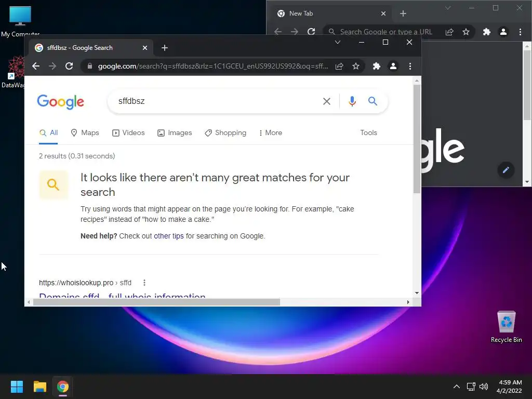
Task: Open new tab in Google Search window
Action: pyautogui.click(x=165, y=48)
